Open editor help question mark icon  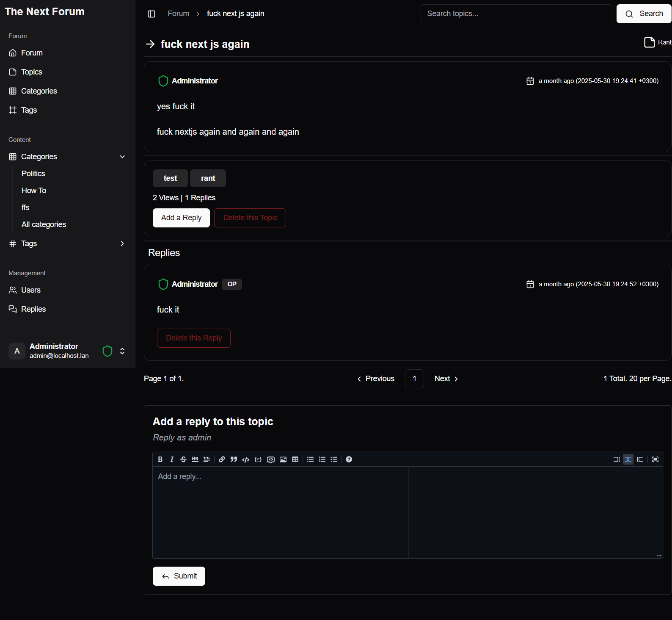click(x=349, y=459)
